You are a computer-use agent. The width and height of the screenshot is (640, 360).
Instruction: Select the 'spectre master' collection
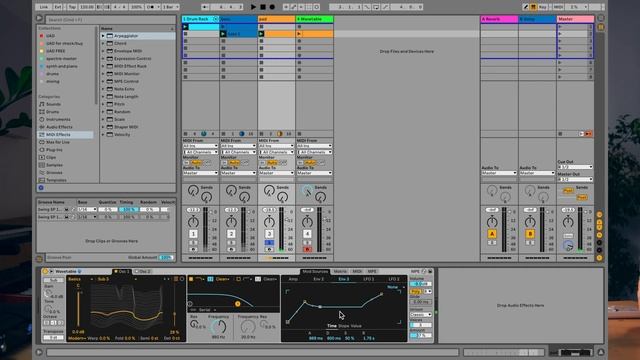coord(61,58)
